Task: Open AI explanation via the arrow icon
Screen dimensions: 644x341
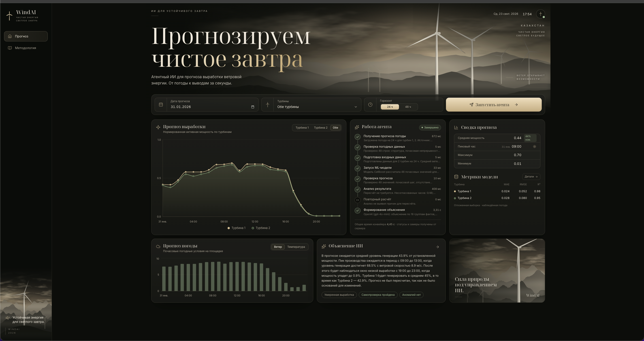Action: click(x=437, y=247)
